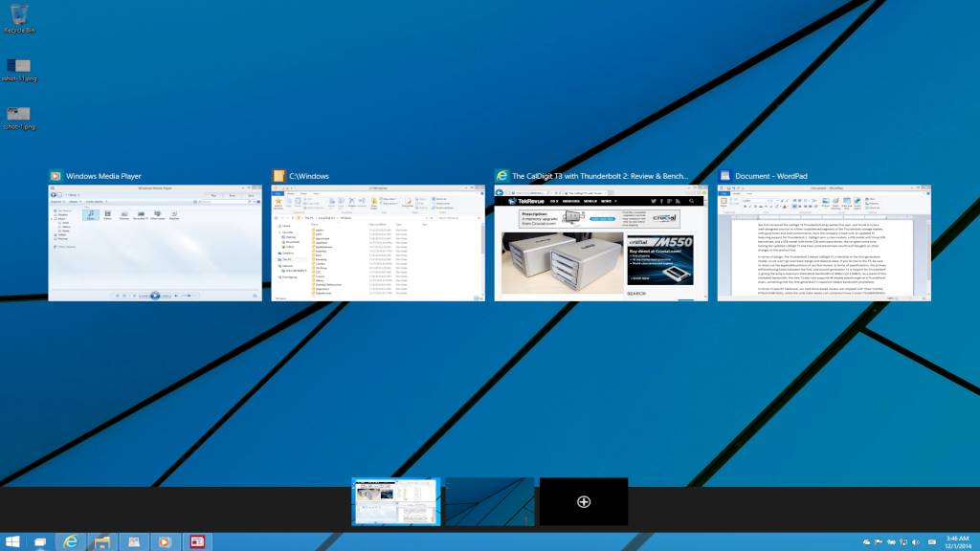Close the Windows Media Player window thumbnail

click(255, 176)
